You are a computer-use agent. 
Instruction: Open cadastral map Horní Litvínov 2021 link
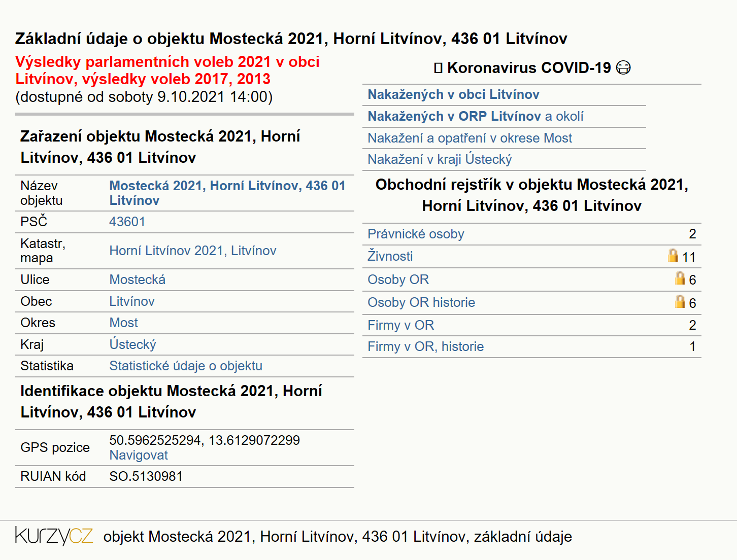(x=193, y=251)
